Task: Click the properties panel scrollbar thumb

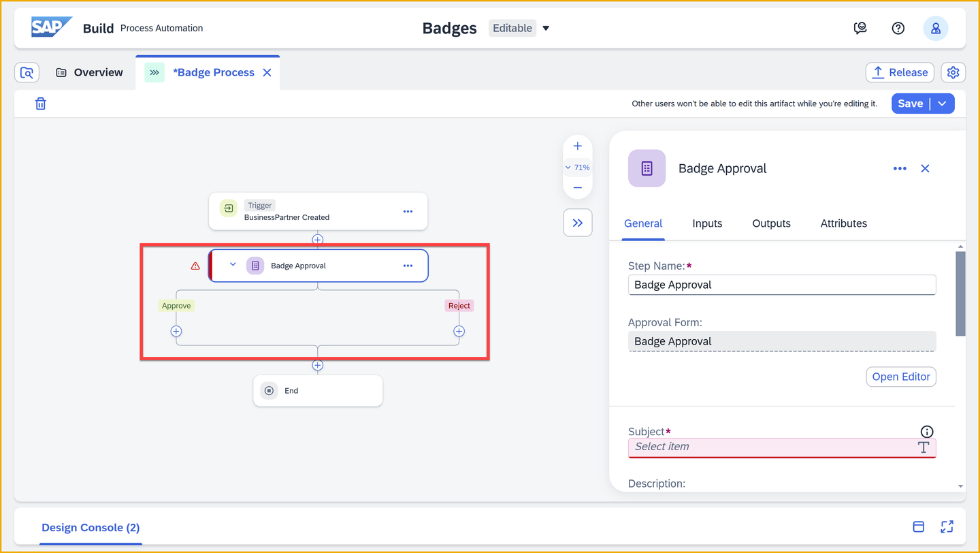Action: click(x=960, y=294)
